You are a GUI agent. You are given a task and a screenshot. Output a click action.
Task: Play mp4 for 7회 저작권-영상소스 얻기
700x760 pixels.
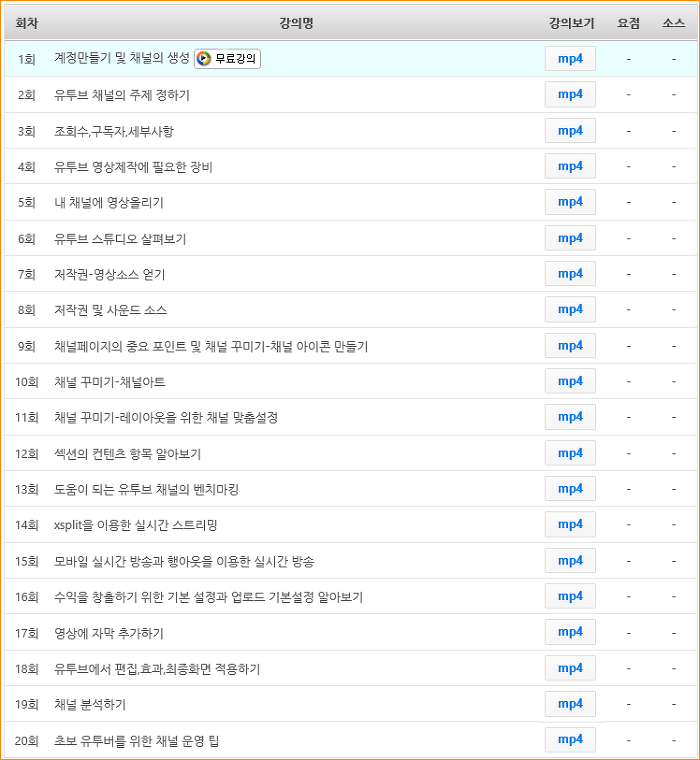570,274
